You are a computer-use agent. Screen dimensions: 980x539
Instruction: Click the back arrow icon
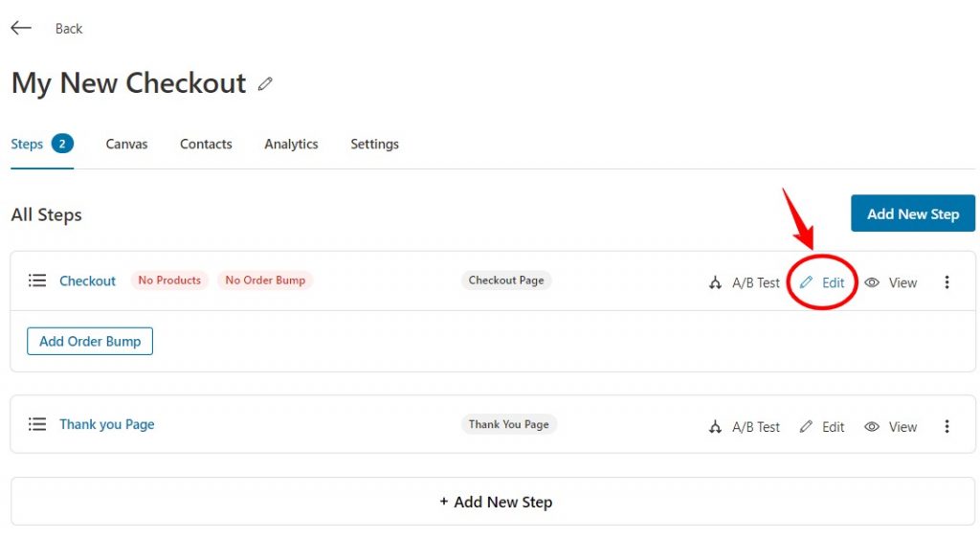(21, 28)
